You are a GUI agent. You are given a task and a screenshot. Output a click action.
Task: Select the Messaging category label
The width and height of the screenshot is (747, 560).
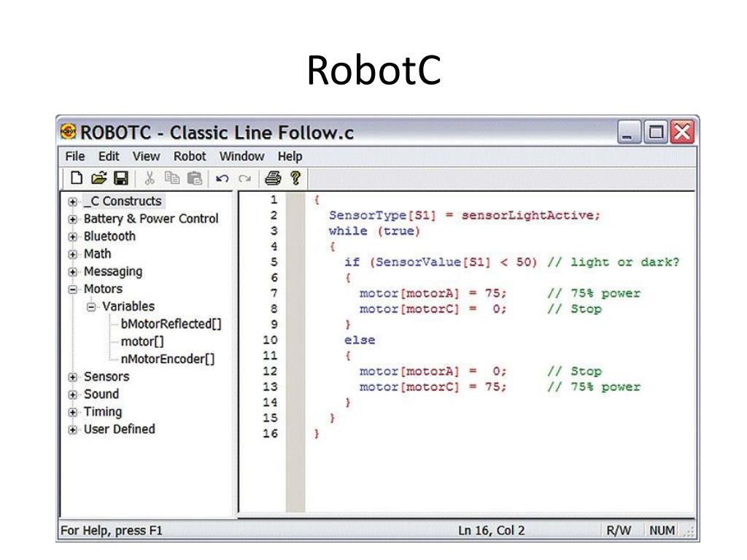(x=113, y=271)
